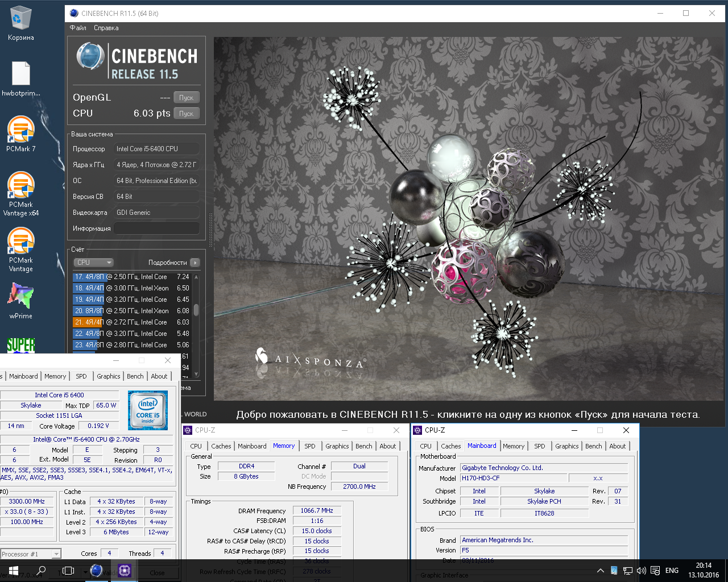Open the taskbar search magnifier
728x582 pixels.
(41, 570)
